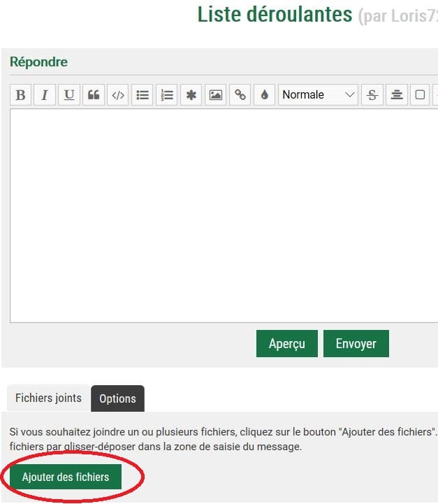Insert a quote block
Viewport: 438px width, 504px height.
[x=94, y=95]
